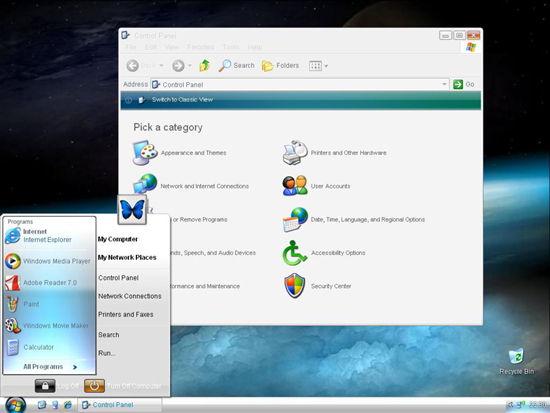Expand the Forward button history dropdown arrow

point(190,66)
